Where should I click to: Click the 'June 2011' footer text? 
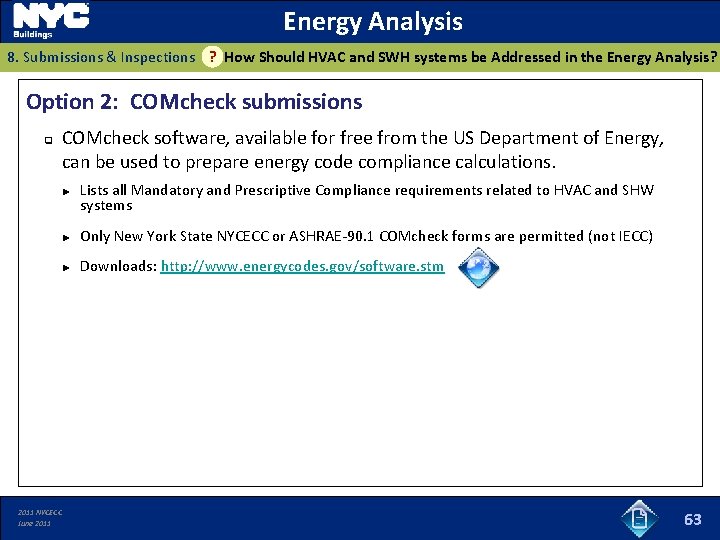(34, 523)
